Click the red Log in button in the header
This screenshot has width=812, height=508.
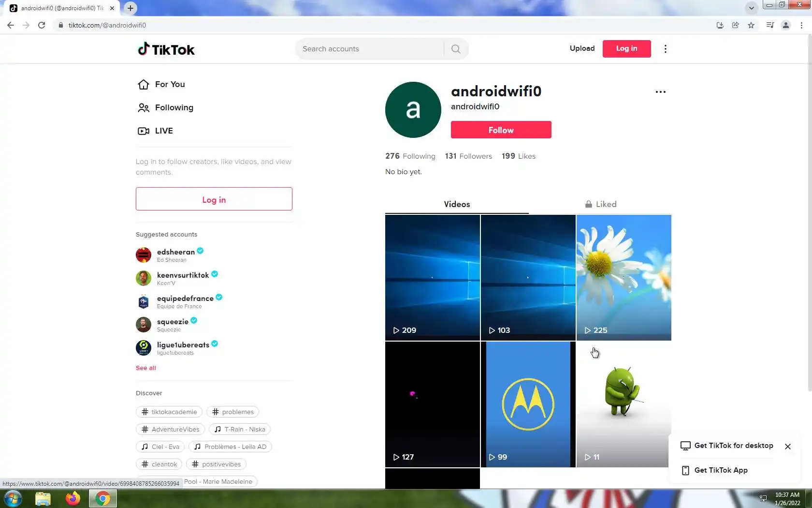pyautogui.click(x=626, y=48)
